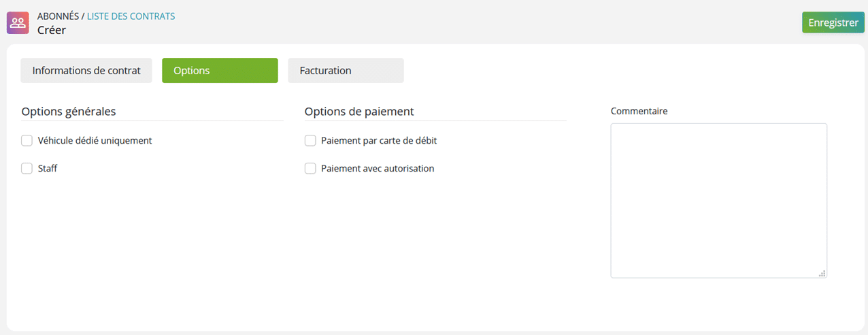Click the comment box resize grip
Screen dimensions: 868x335
(822, 273)
